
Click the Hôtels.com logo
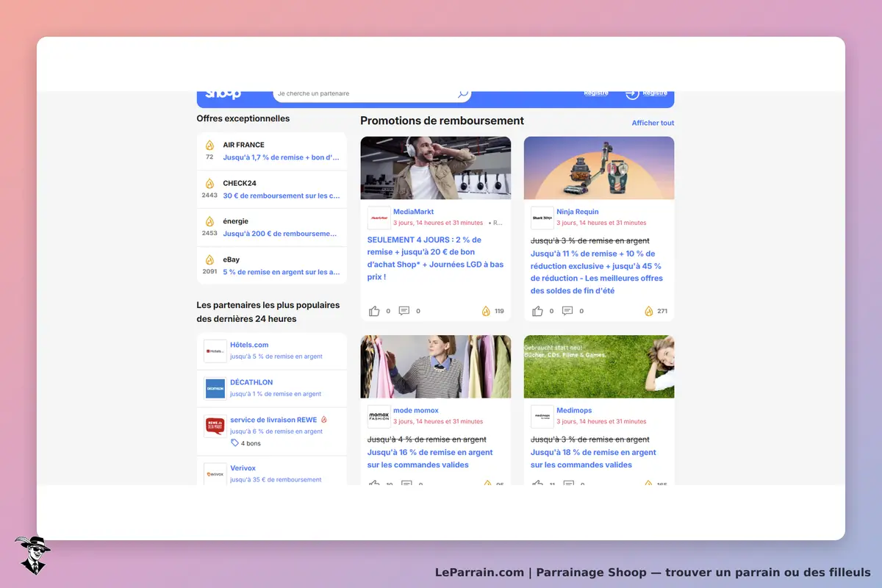[215, 351]
